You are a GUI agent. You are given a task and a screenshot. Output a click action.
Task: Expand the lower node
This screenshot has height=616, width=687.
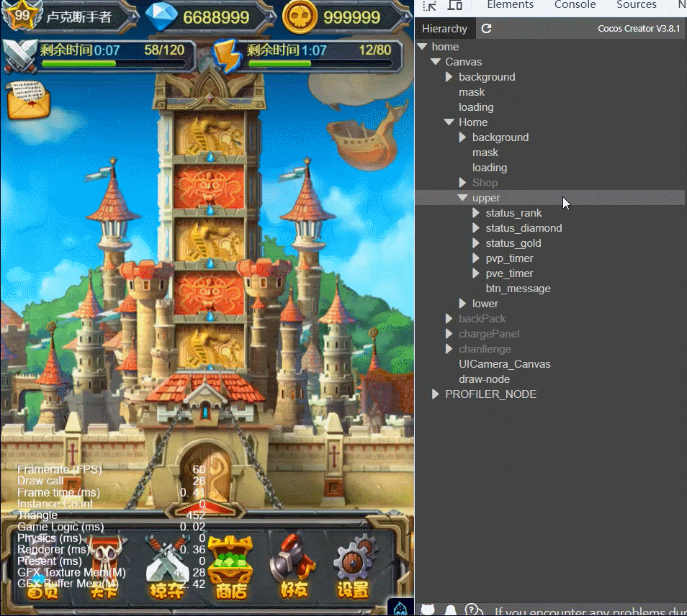click(x=462, y=304)
